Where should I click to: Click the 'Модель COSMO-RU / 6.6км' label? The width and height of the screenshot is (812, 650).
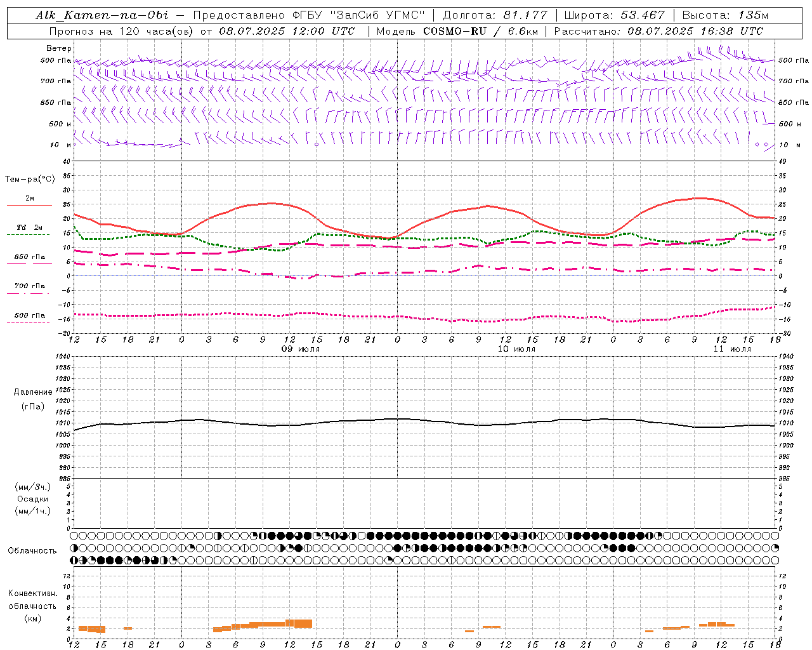[x=456, y=31]
